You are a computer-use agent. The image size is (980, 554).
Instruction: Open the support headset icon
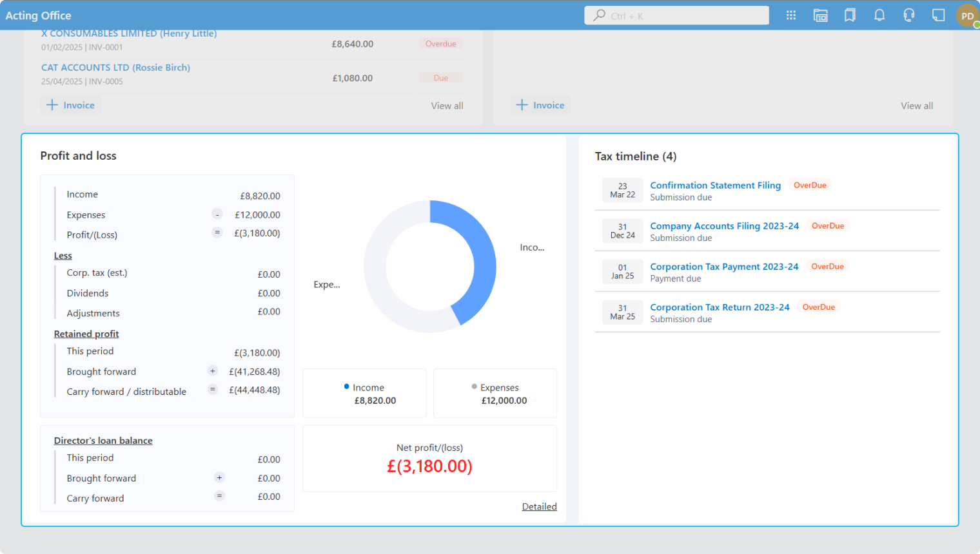coord(908,15)
